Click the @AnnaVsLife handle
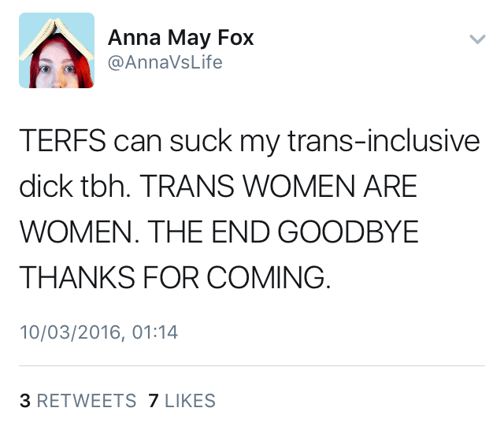 [x=165, y=62]
